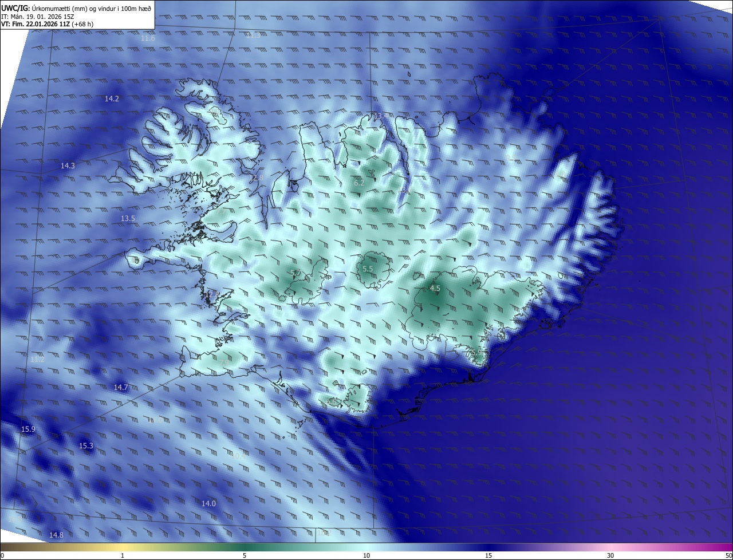Click the colour scale label 50

(x=728, y=555)
